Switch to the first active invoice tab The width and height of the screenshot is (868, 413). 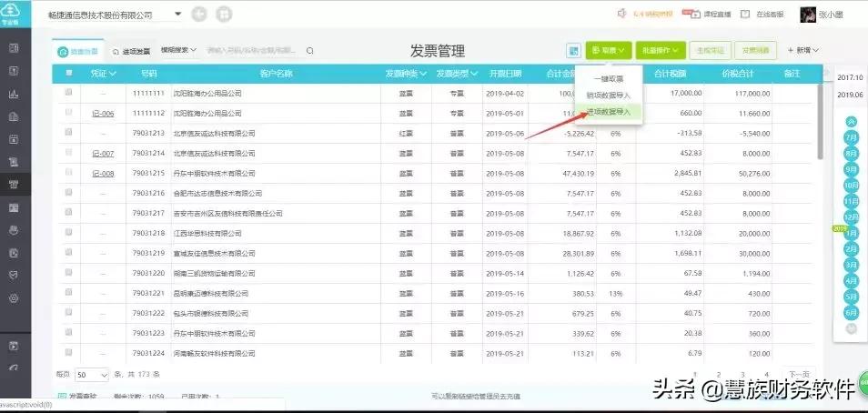coord(78,52)
